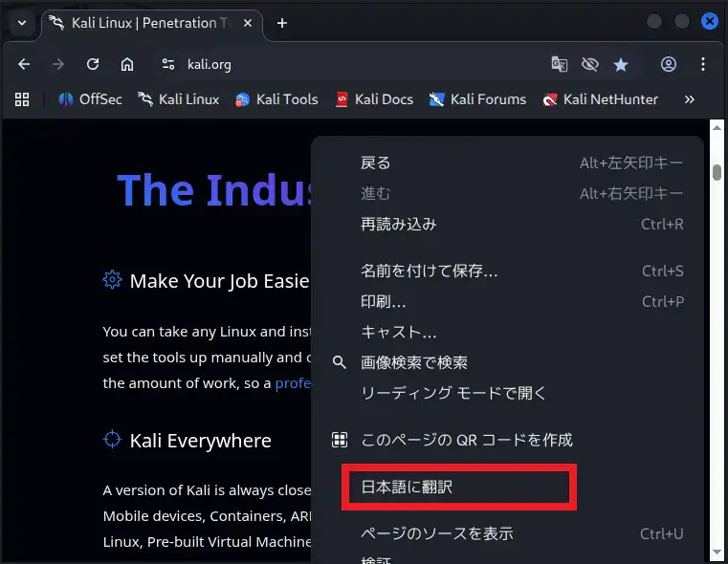Open the browser three-dot menu
Viewport: 728px width, 564px height.
pos(703,64)
